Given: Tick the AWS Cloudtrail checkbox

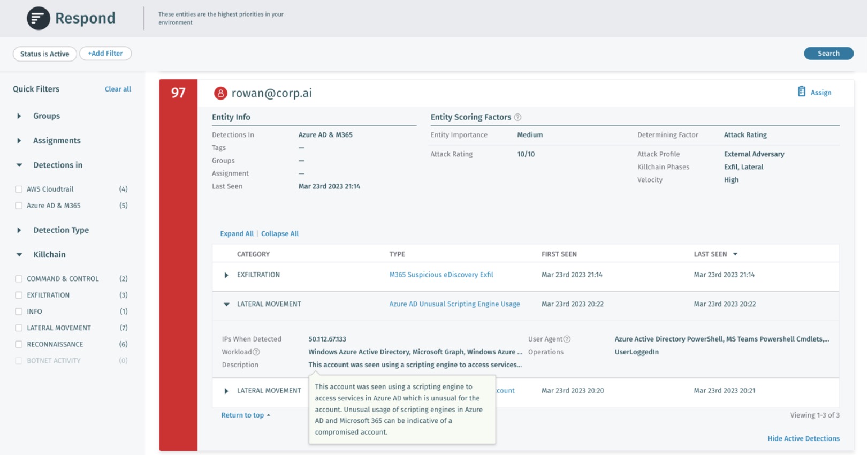Looking at the screenshot, I should click(19, 189).
